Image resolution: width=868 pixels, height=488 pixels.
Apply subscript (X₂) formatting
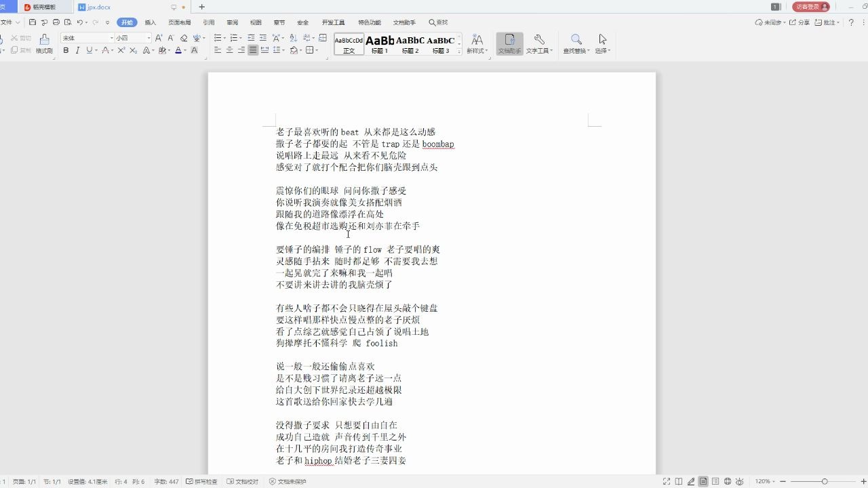point(134,50)
